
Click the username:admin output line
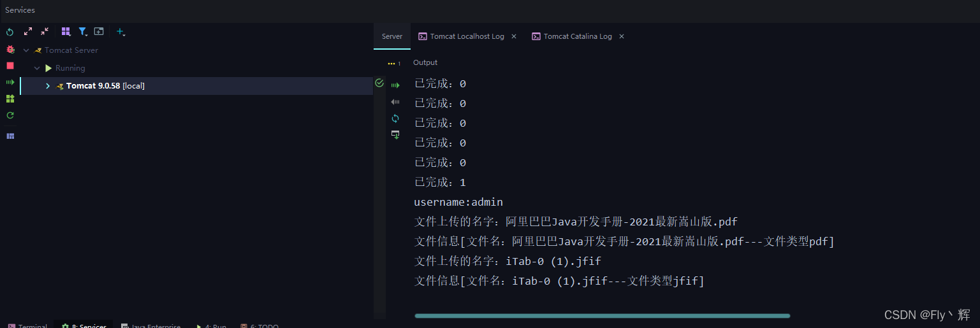tap(458, 202)
